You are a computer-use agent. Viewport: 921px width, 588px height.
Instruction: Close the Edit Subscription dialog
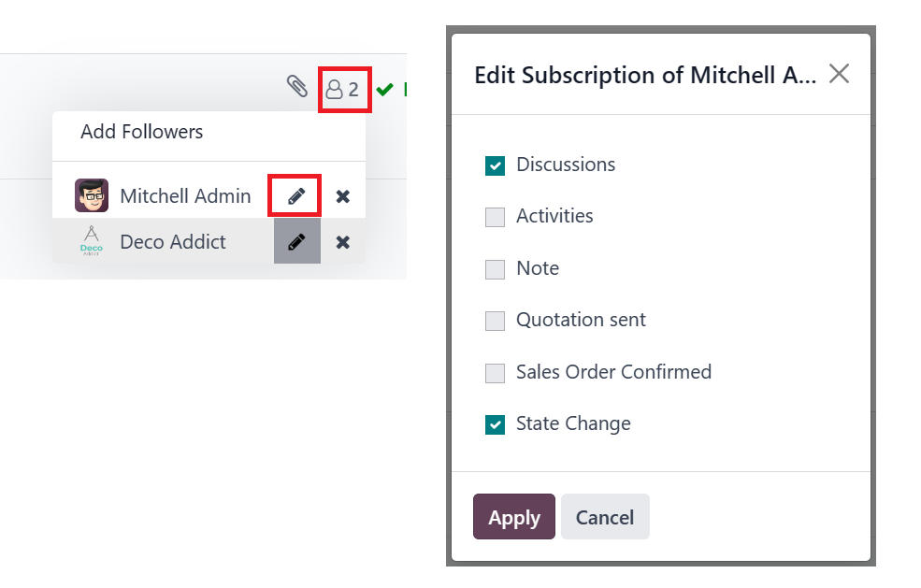pyautogui.click(x=839, y=74)
